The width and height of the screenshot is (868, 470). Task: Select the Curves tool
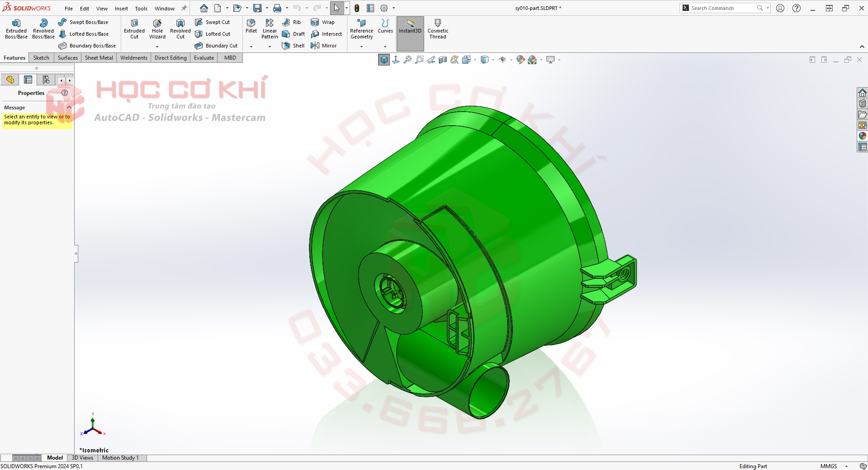click(385, 26)
